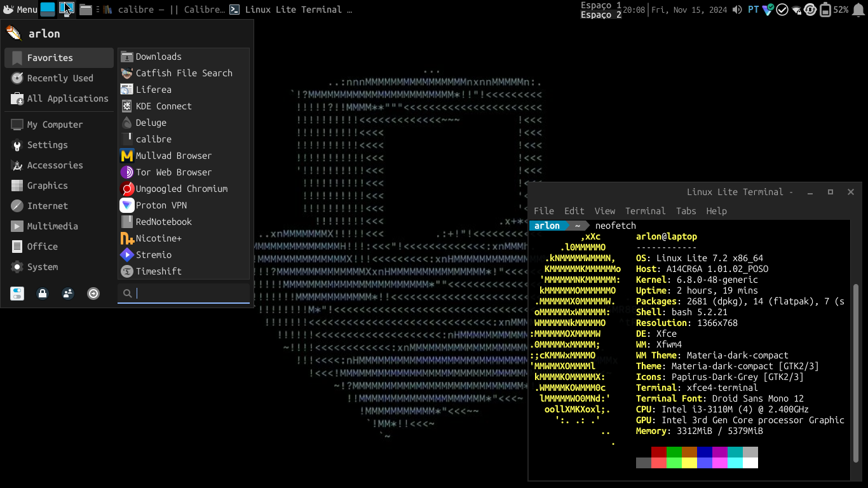
Task: Open the terminal View menu
Action: pyautogui.click(x=605, y=211)
